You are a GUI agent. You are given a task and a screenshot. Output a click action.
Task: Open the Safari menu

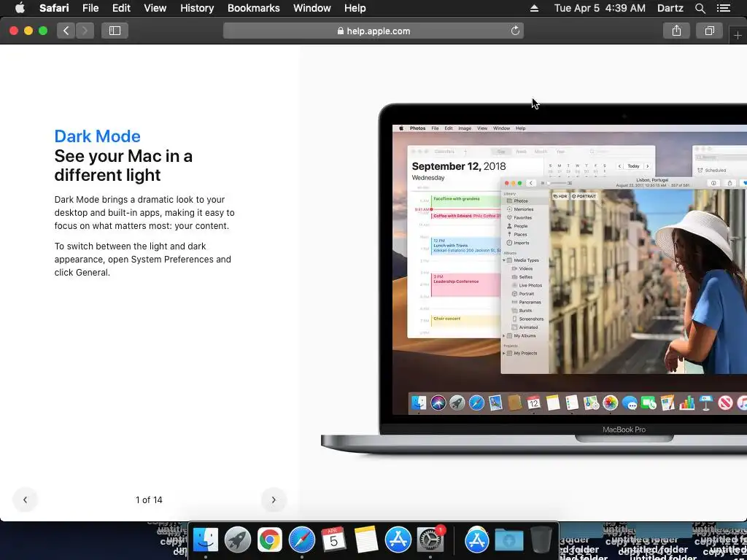[54, 8]
